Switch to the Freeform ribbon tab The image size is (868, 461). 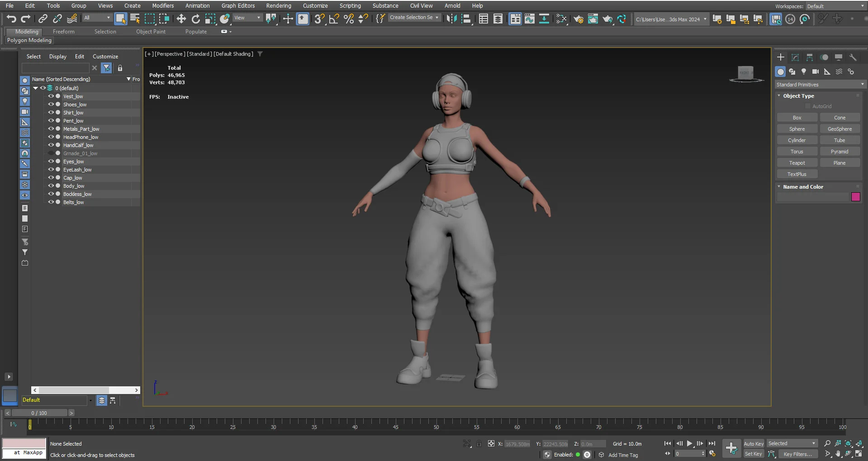tap(64, 32)
